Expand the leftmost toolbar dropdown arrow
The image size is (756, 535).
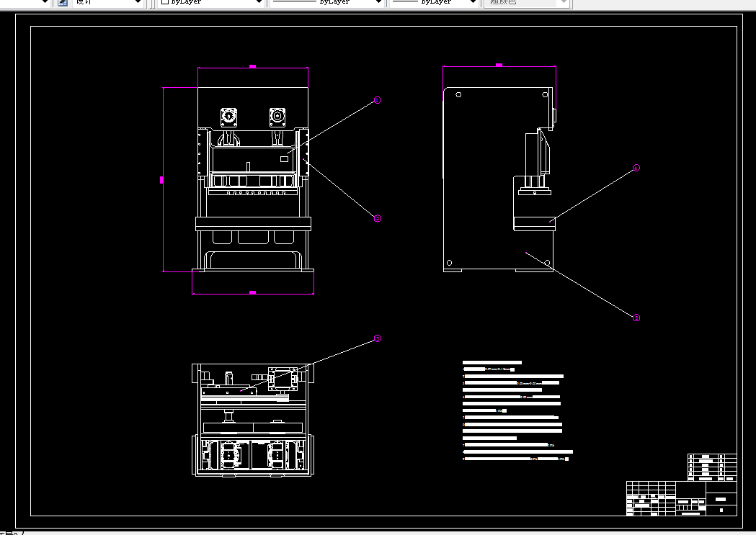point(45,2)
